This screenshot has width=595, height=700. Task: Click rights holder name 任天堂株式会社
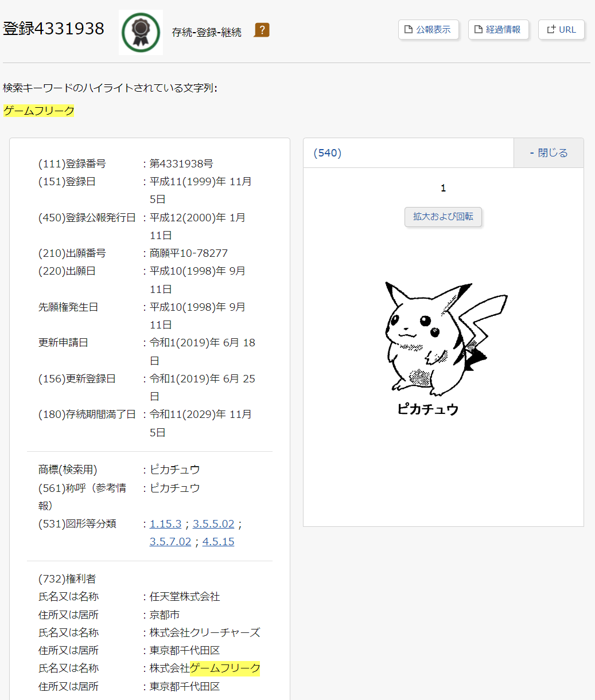185,596
